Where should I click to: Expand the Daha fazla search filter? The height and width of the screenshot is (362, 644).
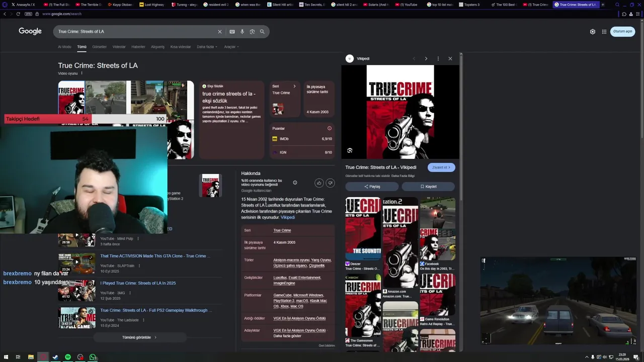point(207,47)
